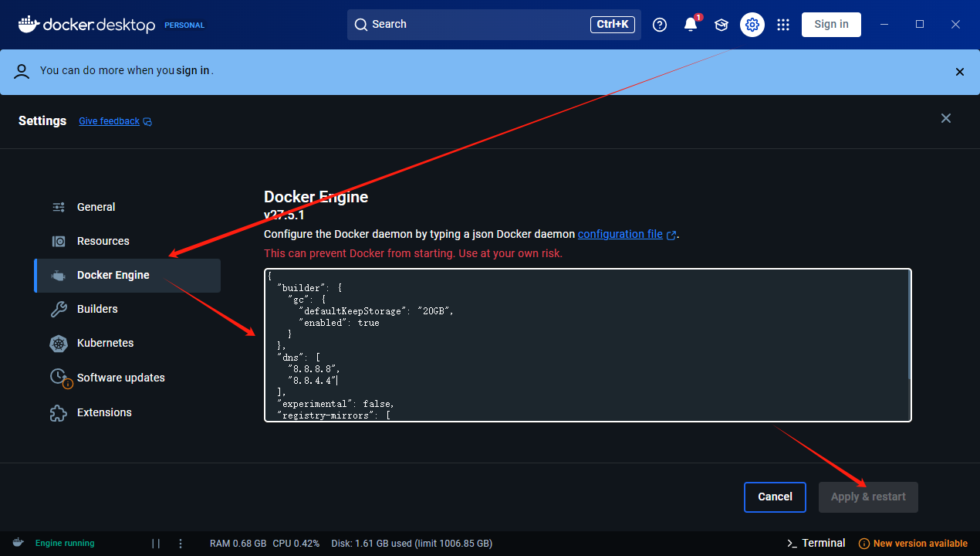Click the Builders wrench icon

tap(59, 309)
